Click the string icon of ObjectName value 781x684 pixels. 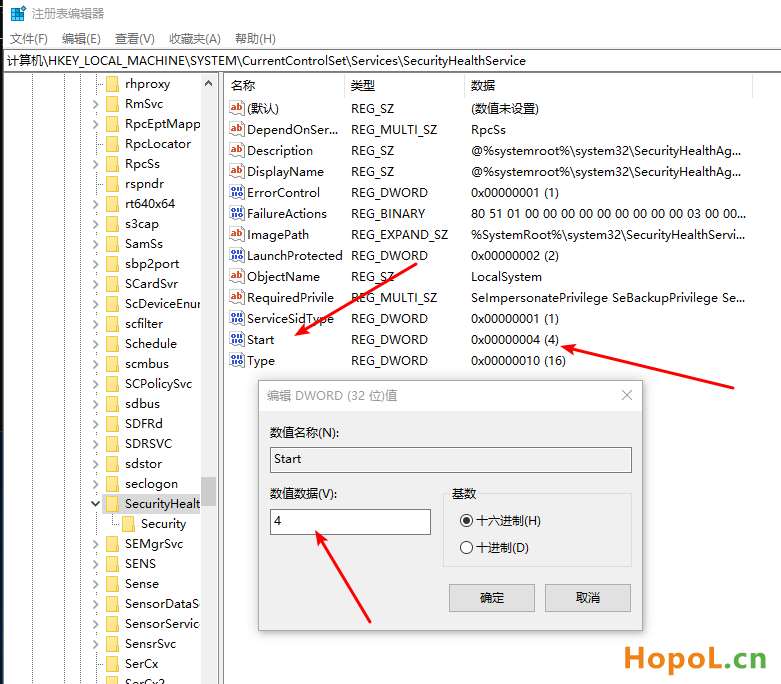[237, 276]
